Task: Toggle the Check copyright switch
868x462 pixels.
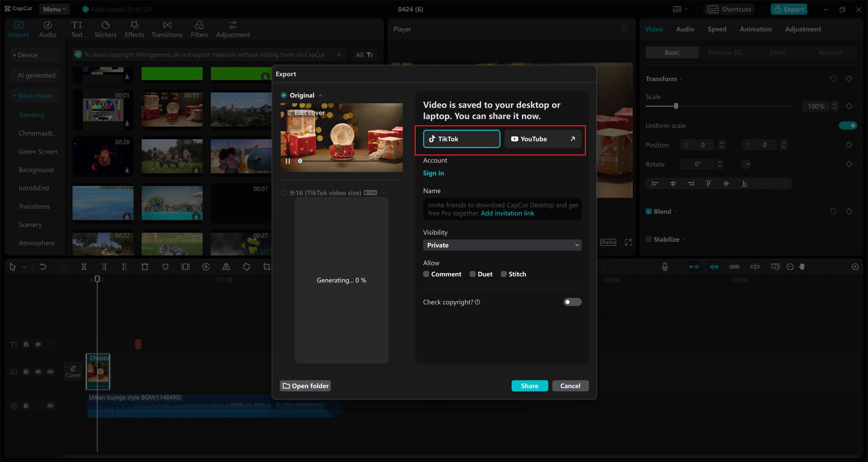Action: pyautogui.click(x=572, y=302)
